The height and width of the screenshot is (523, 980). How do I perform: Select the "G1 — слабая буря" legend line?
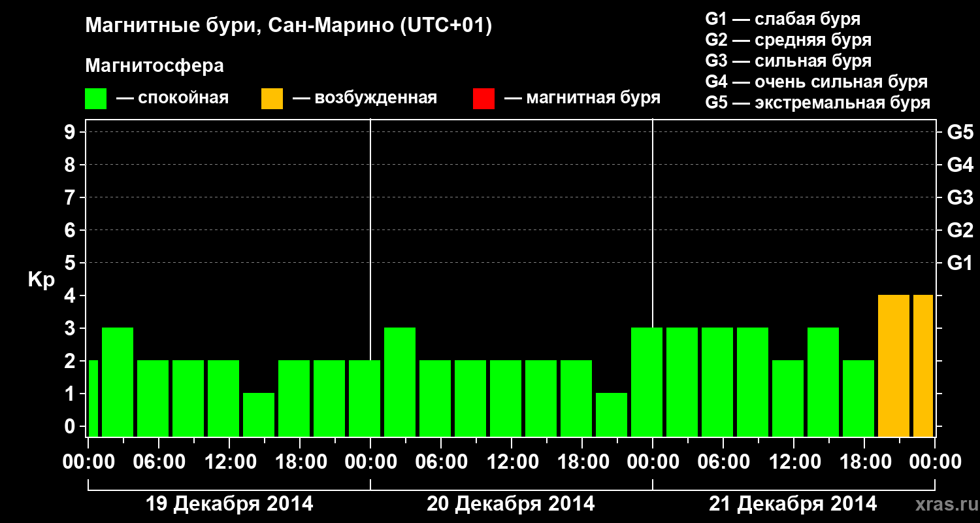tap(783, 19)
